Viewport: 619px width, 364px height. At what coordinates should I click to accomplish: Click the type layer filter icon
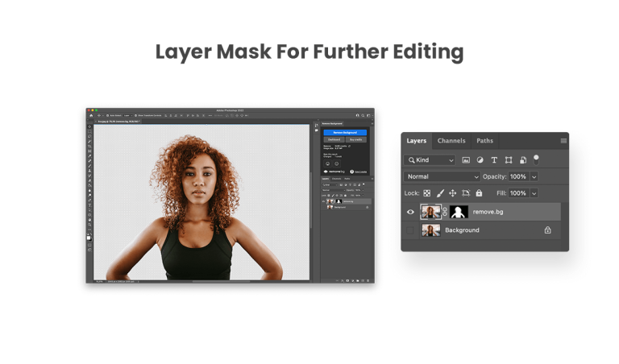[x=494, y=160]
